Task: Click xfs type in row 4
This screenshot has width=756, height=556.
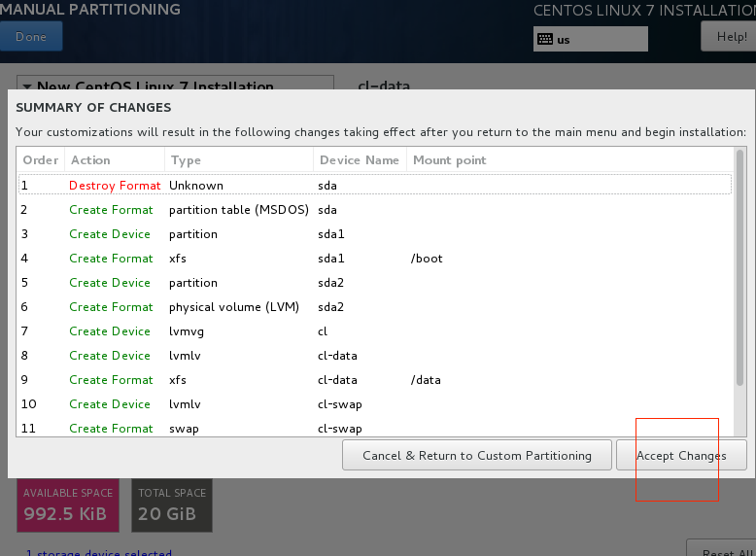Action: pyautogui.click(x=178, y=259)
